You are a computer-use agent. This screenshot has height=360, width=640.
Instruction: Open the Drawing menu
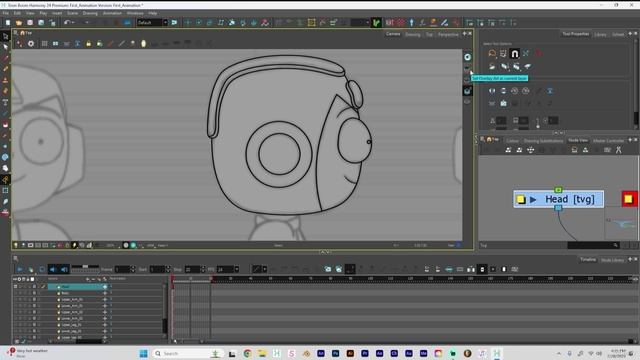click(x=90, y=13)
